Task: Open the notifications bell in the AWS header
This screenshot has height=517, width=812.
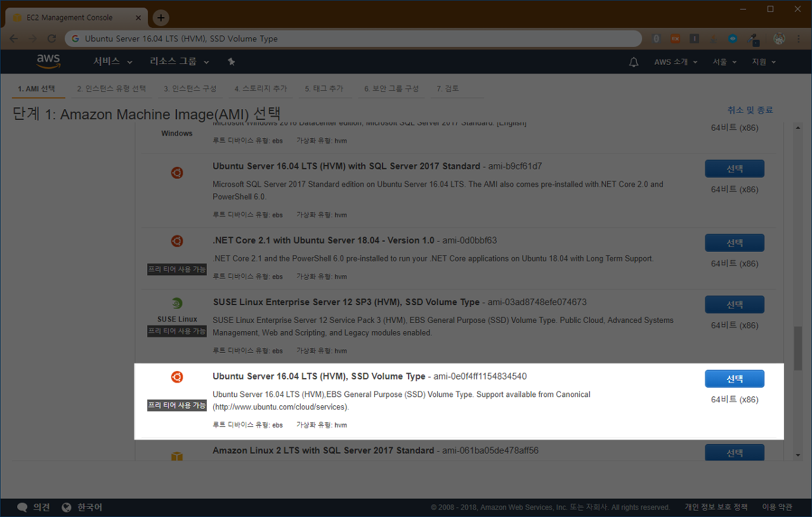Action: tap(633, 62)
